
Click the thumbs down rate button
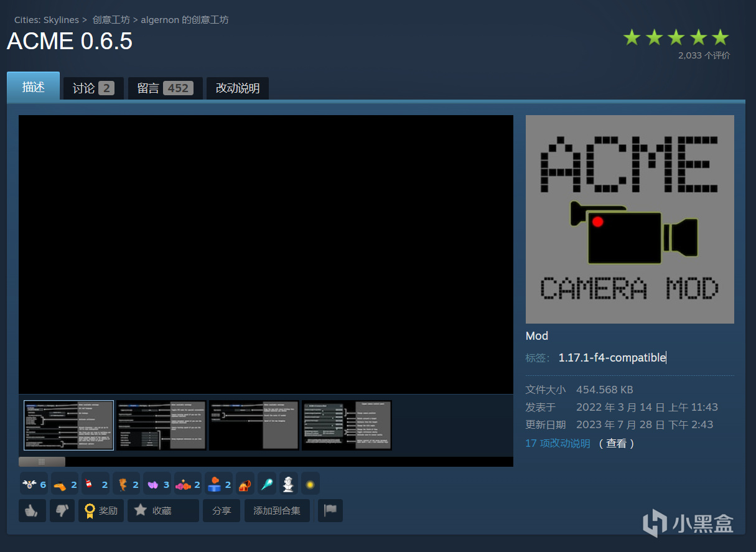coord(62,510)
